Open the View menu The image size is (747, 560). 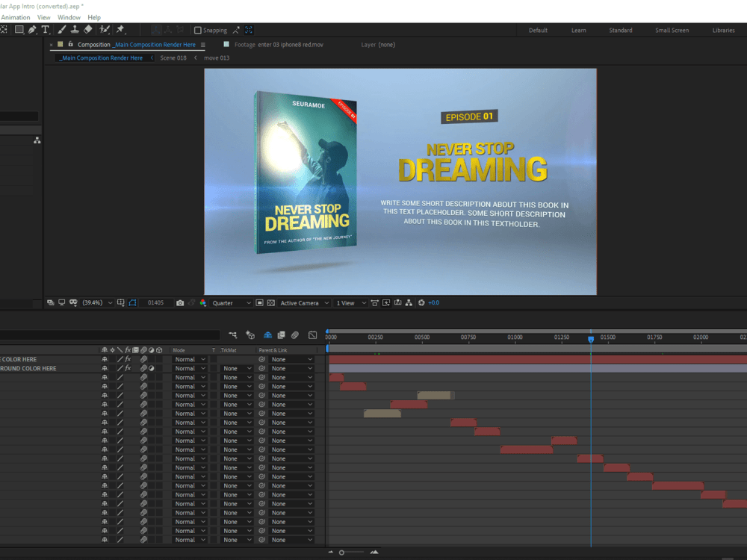point(44,17)
